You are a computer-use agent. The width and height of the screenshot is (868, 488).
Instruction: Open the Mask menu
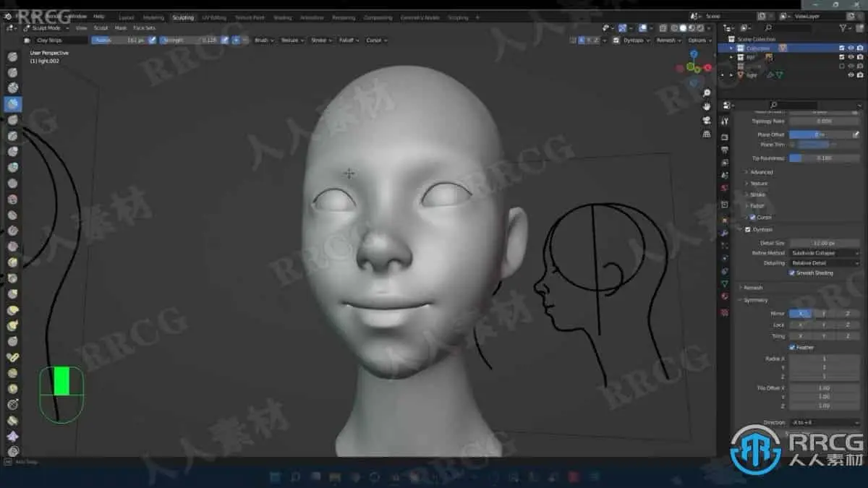click(121, 27)
